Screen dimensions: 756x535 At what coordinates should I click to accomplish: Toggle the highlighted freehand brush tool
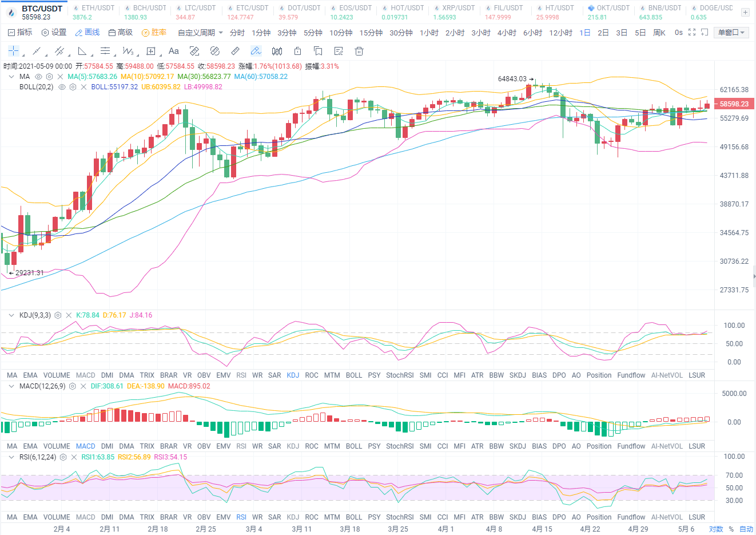(256, 51)
